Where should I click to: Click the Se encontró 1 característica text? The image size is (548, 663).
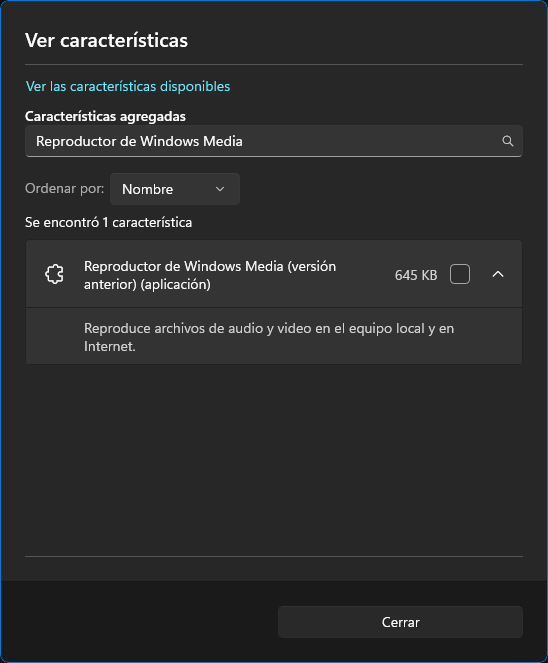108,222
